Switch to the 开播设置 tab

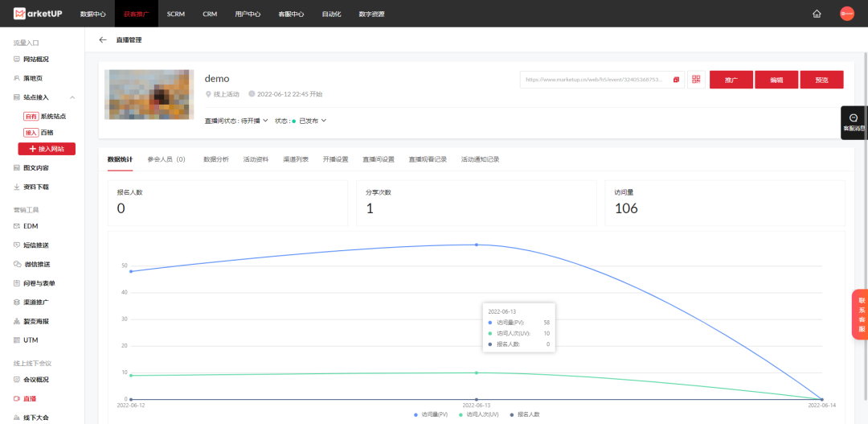[x=335, y=159]
